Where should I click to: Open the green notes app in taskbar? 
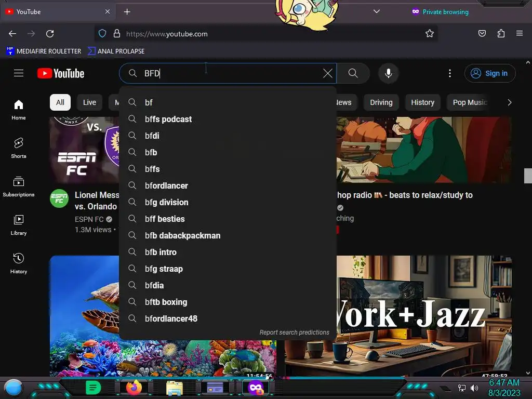coord(94,388)
